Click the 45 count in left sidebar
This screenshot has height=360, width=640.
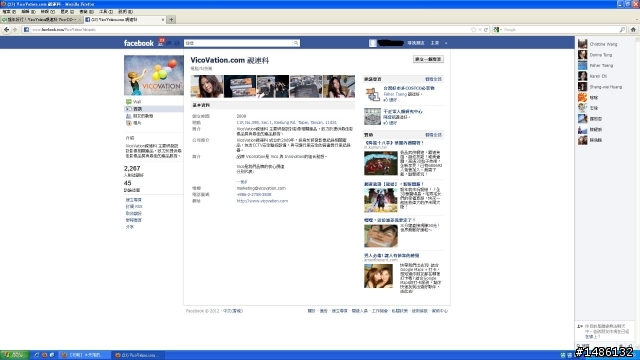(127, 183)
